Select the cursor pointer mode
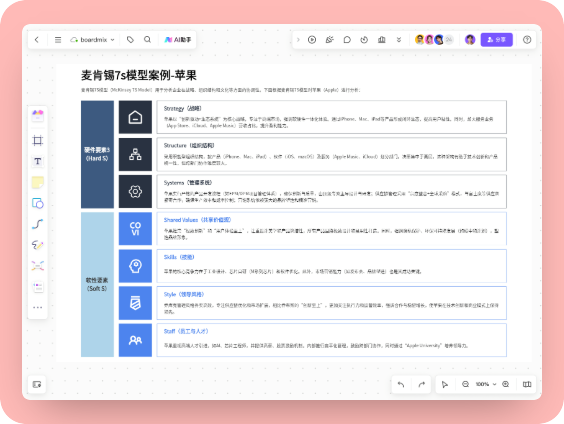This screenshot has width=564, height=424. 445,384
